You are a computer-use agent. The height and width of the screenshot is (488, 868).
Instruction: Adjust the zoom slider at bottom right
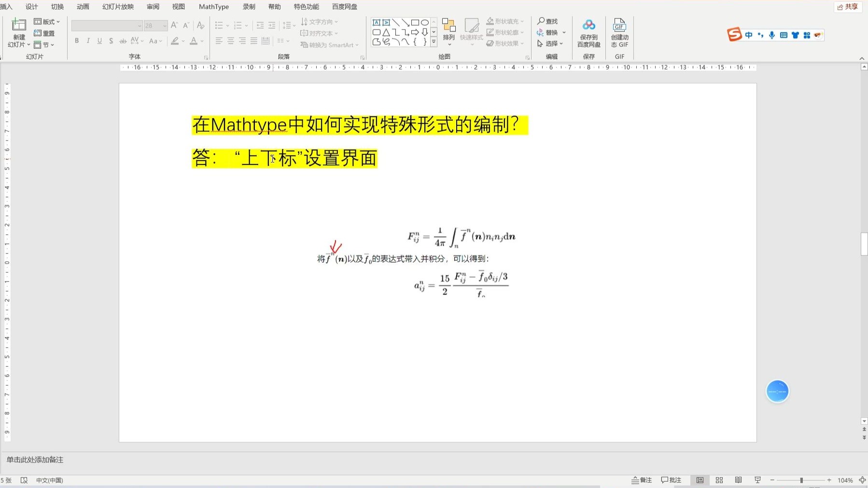(801, 480)
